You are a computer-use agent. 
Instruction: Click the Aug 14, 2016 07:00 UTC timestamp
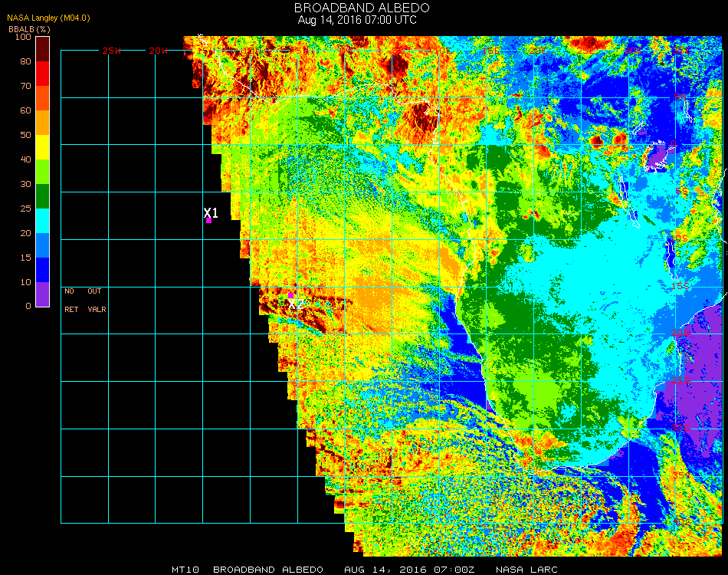[x=357, y=20]
